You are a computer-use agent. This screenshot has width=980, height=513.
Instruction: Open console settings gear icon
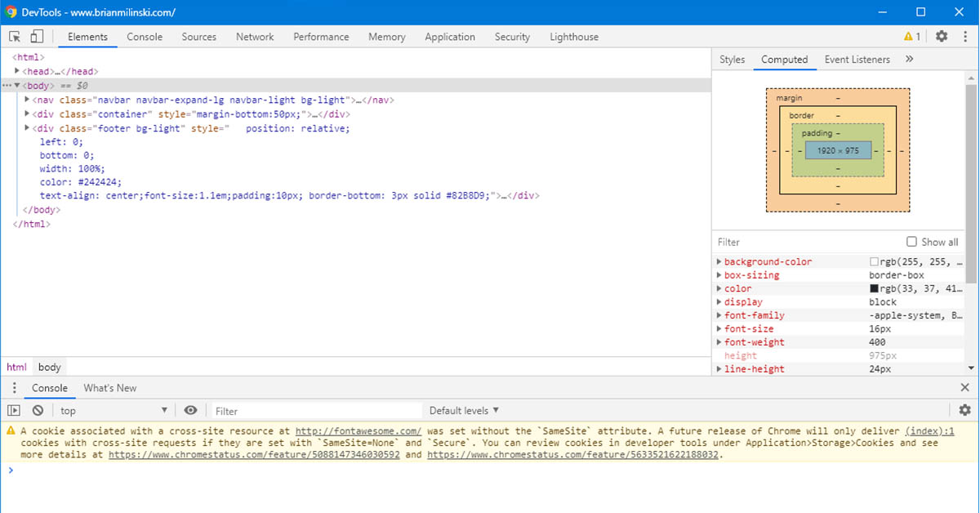964,411
